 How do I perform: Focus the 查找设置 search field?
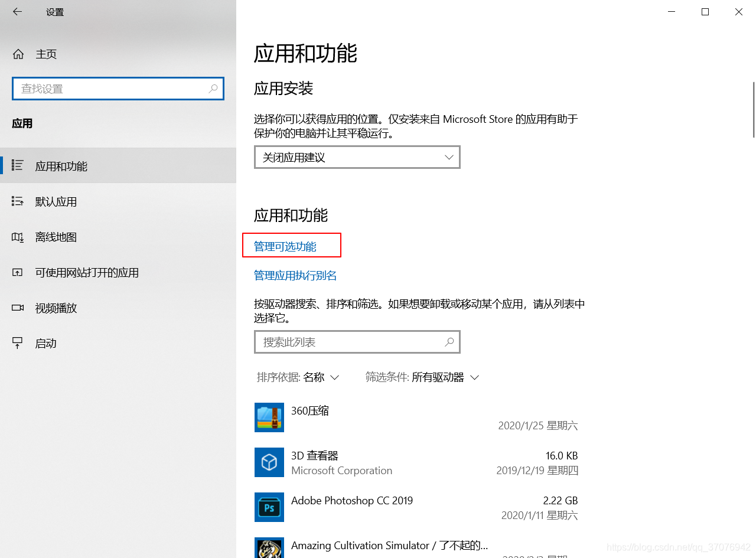(x=118, y=89)
